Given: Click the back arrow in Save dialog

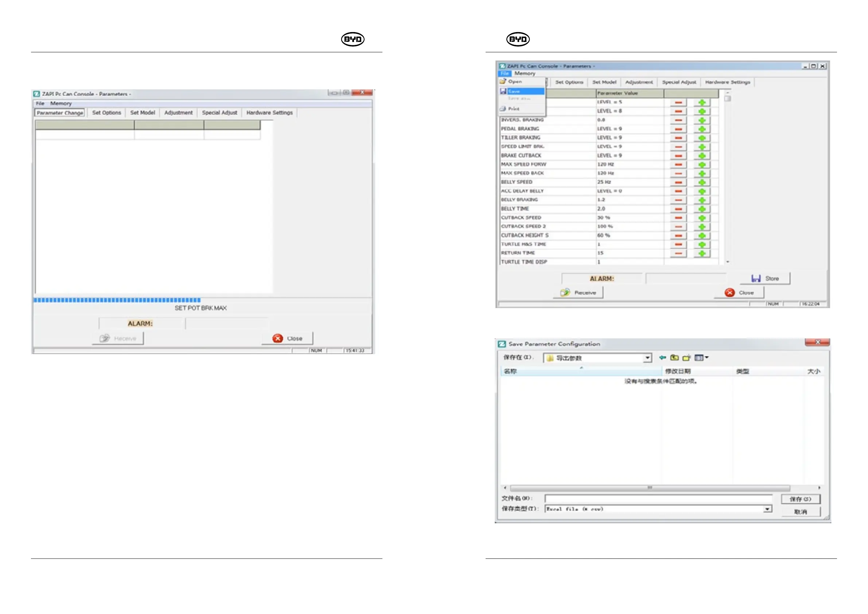Looking at the screenshot, I should [x=662, y=357].
